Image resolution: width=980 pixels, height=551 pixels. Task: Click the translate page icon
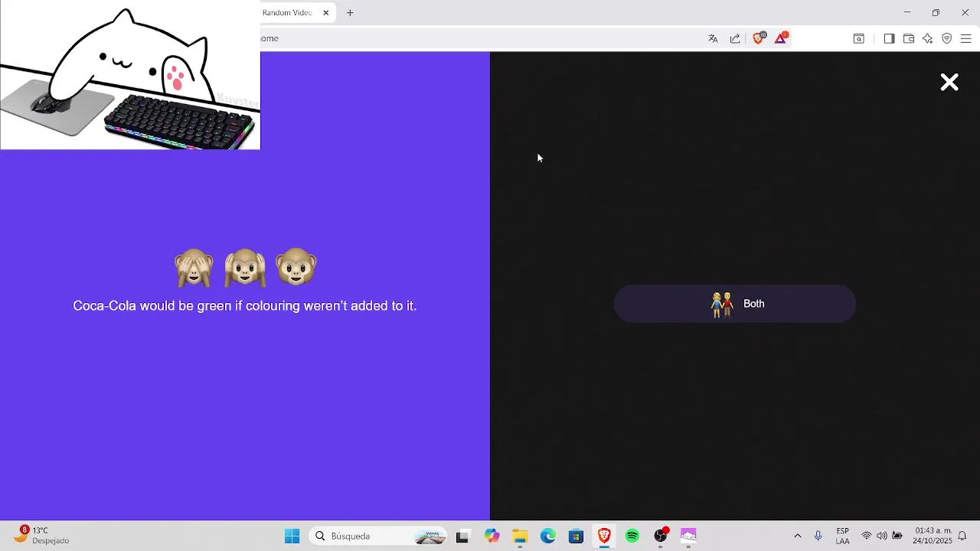713,38
